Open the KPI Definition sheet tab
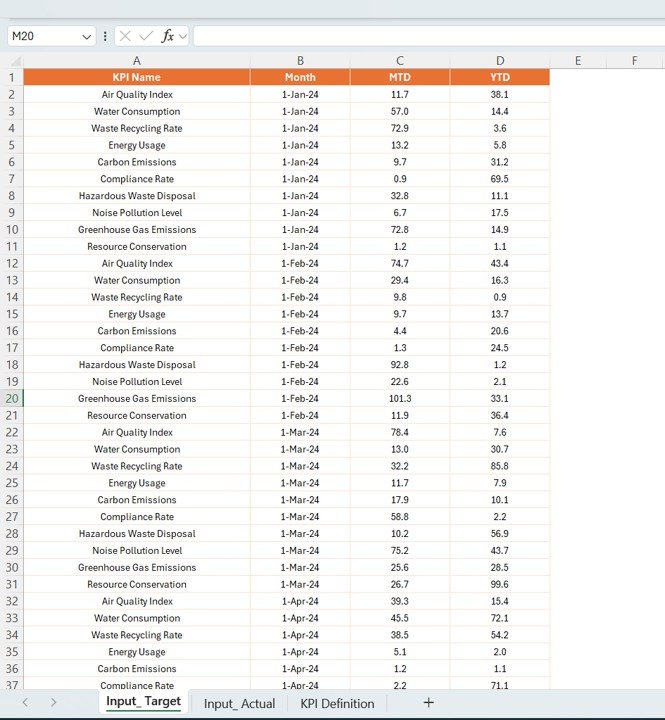 click(337, 704)
